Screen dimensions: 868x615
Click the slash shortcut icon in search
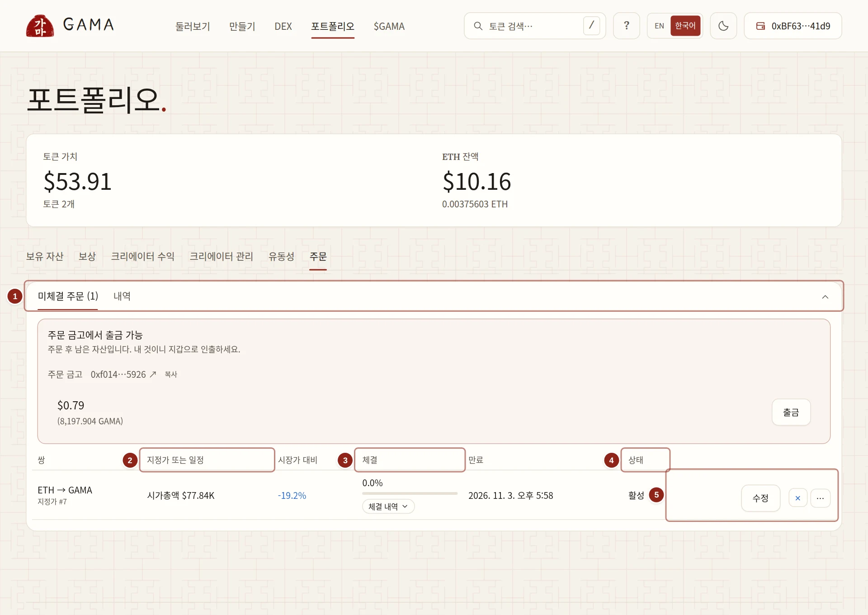(x=591, y=26)
